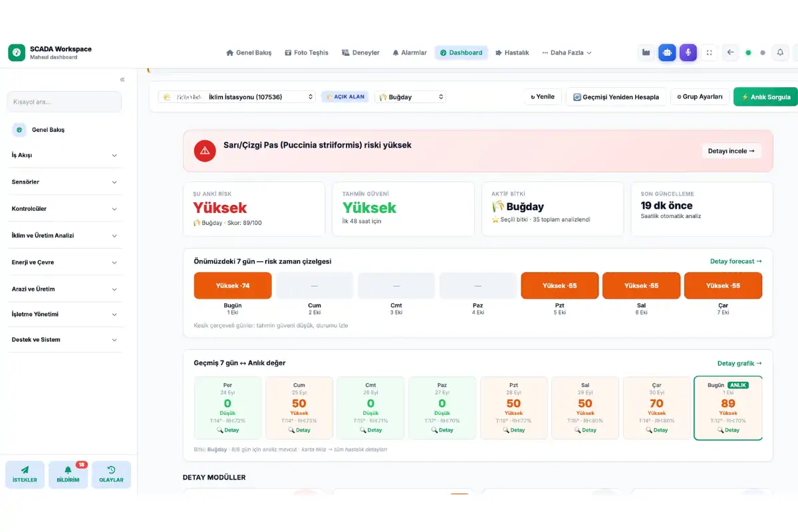The height and width of the screenshot is (532, 798).
Task: Focus the Kısayol ara search field
Action: click(64, 102)
